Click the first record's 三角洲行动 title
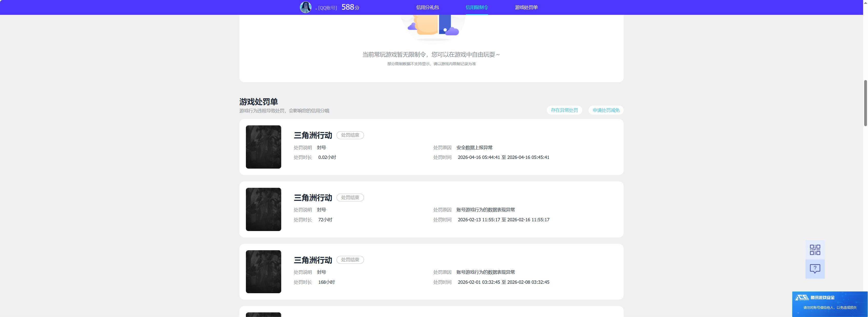868x317 pixels. (313, 135)
